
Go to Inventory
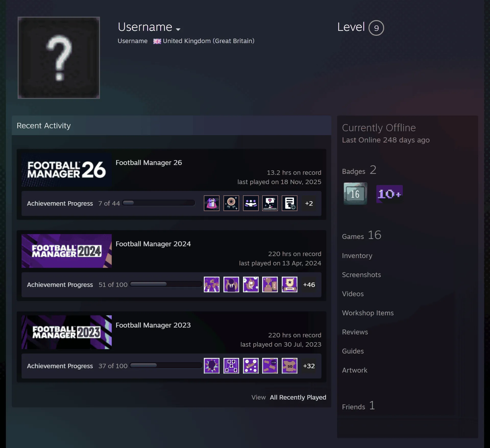(x=357, y=255)
